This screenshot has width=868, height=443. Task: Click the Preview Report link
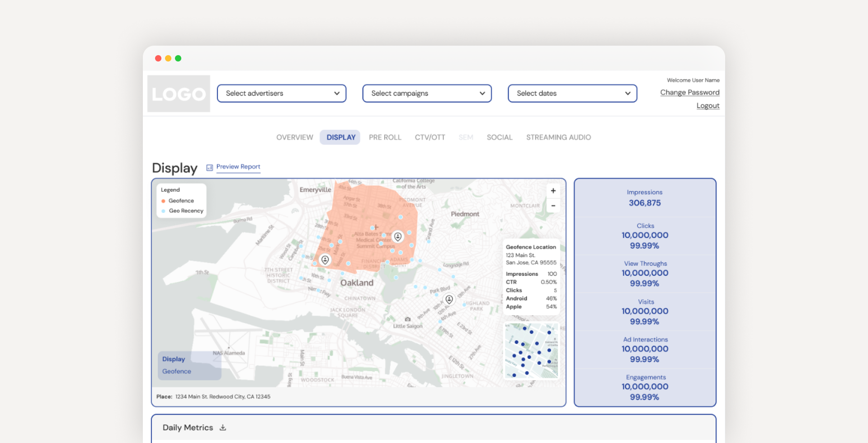click(x=238, y=167)
